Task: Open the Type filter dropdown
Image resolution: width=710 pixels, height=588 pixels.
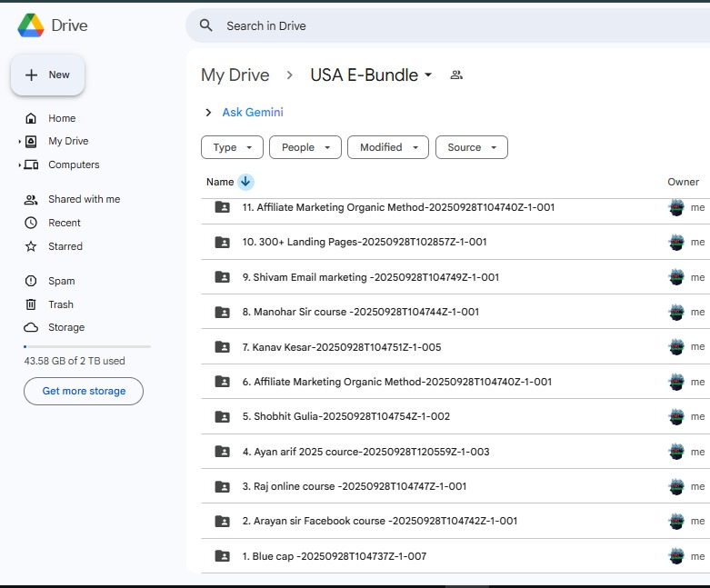Action: 232,147
